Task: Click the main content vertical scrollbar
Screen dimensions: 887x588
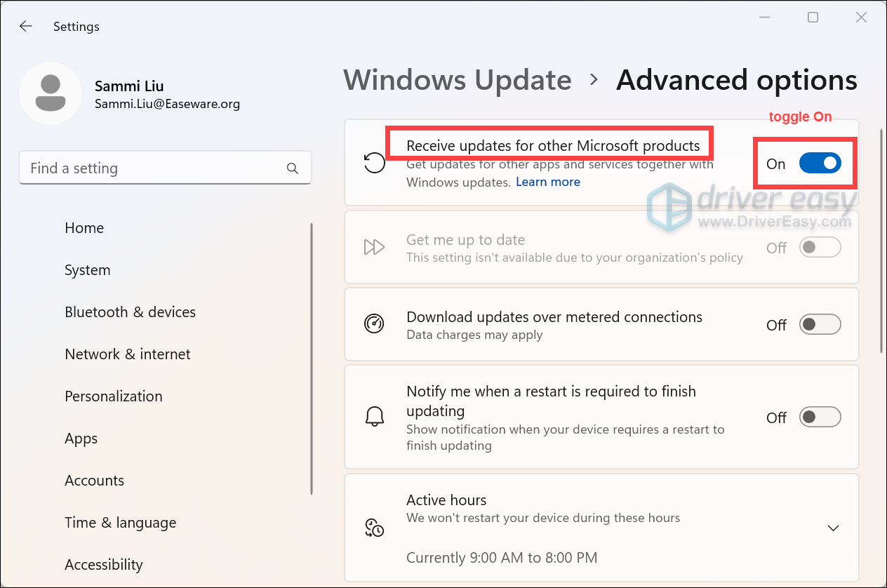Action: tap(881, 241)
